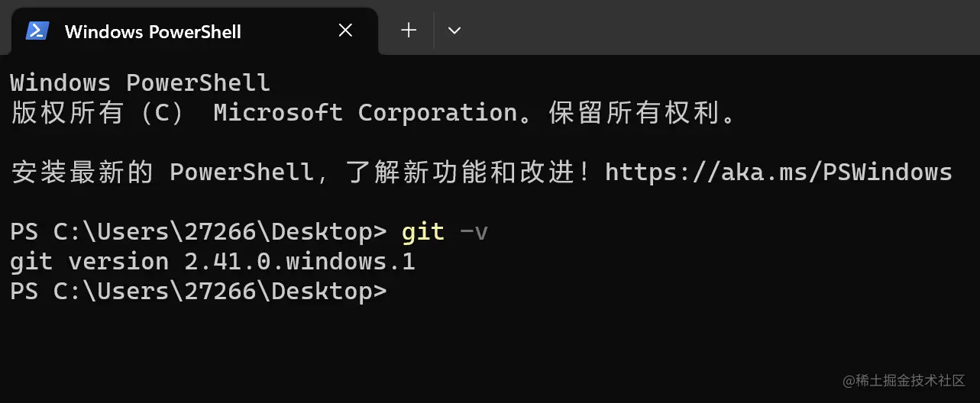
Task: Click the Corporation word in copyright line
Action: 438,113
